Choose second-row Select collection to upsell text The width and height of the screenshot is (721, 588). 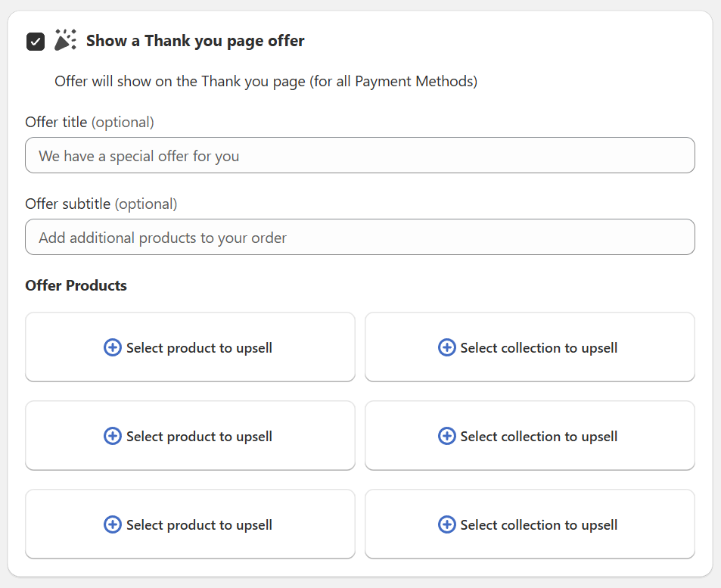[x=539, y=437]
